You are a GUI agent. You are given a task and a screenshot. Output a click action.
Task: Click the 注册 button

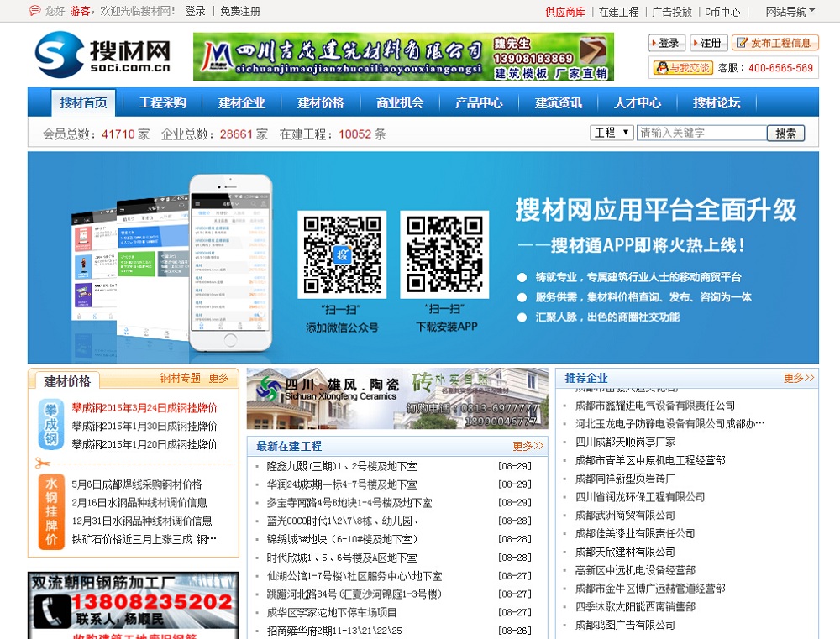coord(708,42)
